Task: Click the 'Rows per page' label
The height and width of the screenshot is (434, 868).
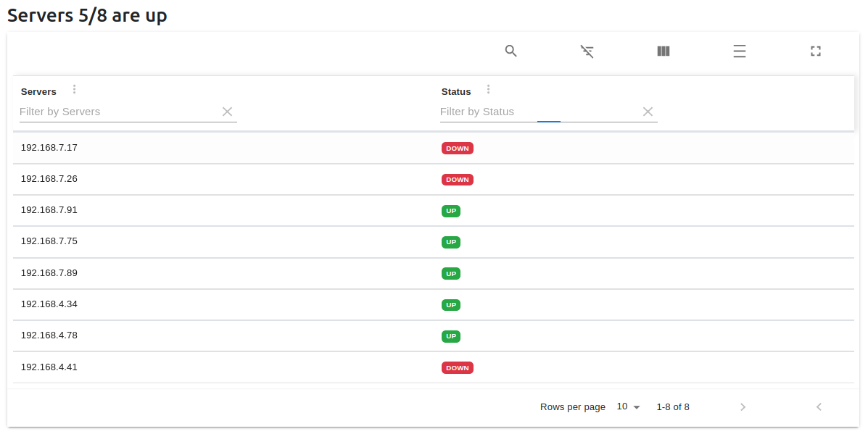Action: click(573, 407)
